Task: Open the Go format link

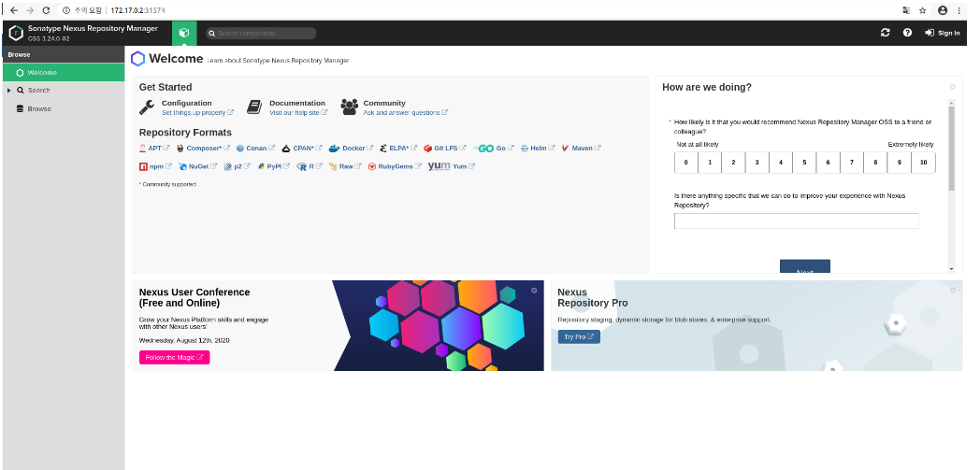Action: [494, 149]
